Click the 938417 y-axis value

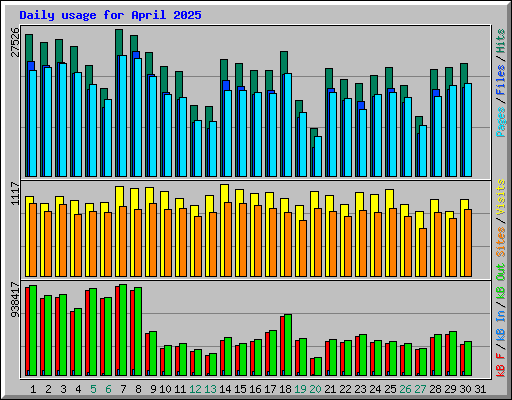(x=15, y=300)
